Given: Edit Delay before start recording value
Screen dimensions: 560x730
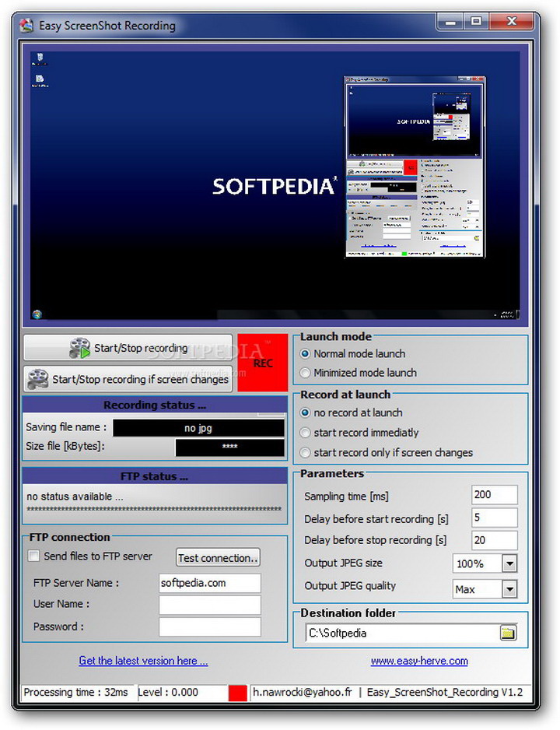Looking at the screenshot, I should coord(495,518).
